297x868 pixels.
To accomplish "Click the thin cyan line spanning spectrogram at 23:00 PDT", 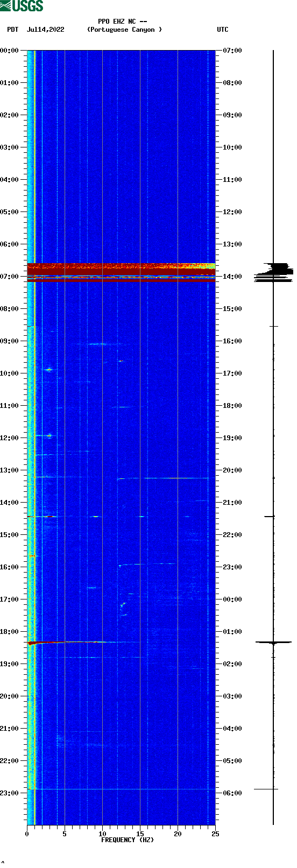I will click(x=121, y=789).
